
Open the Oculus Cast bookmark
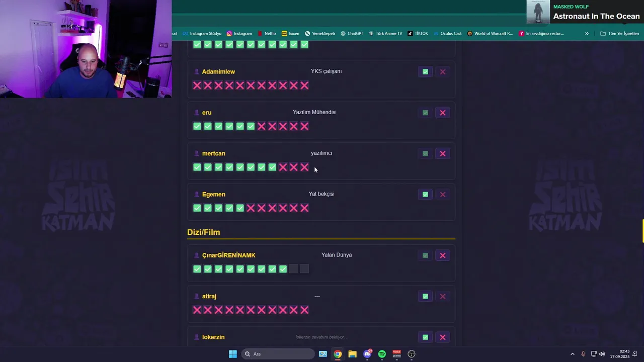447,34
